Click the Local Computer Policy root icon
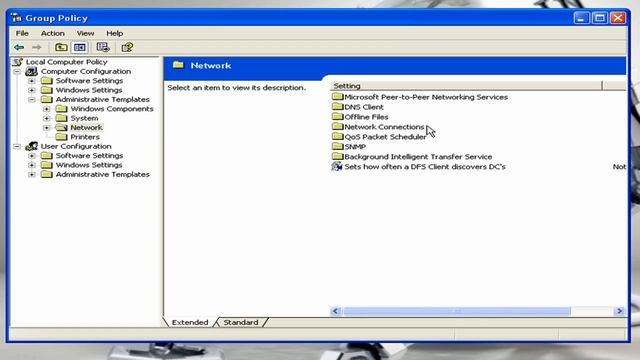Screen dimensions: 640x360 (x=18, y=62)
